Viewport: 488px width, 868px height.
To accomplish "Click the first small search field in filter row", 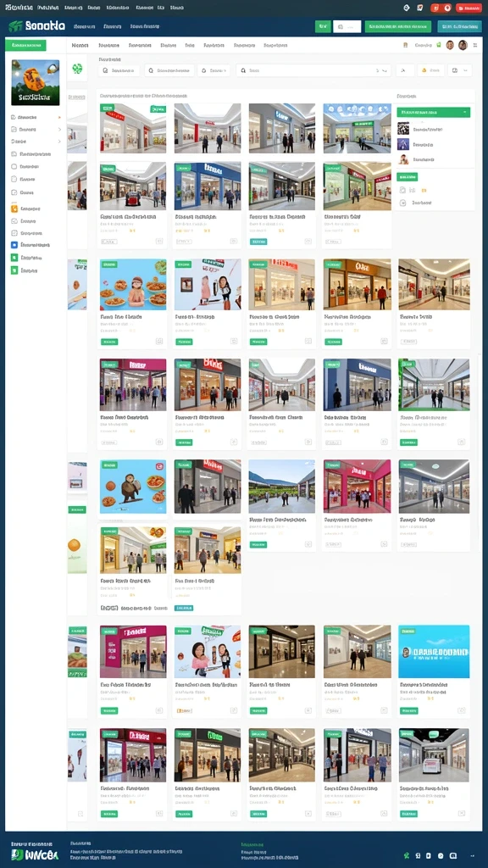I will pyautogui.click(x=119, y=70).
